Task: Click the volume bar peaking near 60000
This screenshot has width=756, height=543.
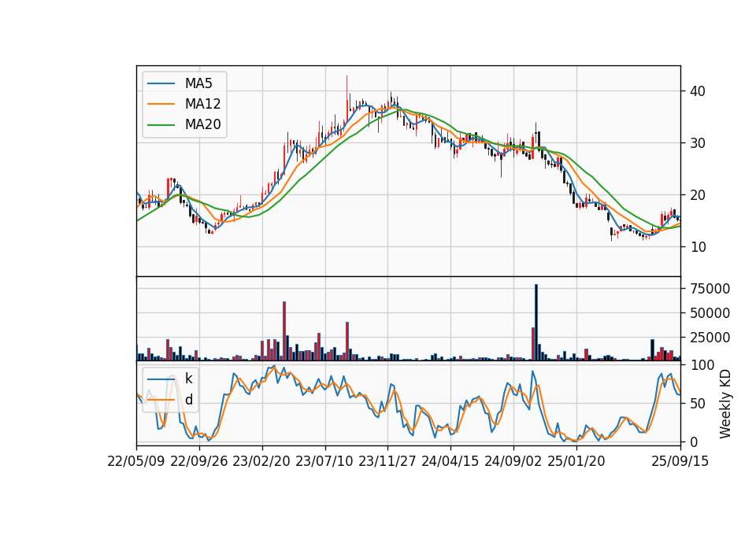Action: (x=284, y=331)
